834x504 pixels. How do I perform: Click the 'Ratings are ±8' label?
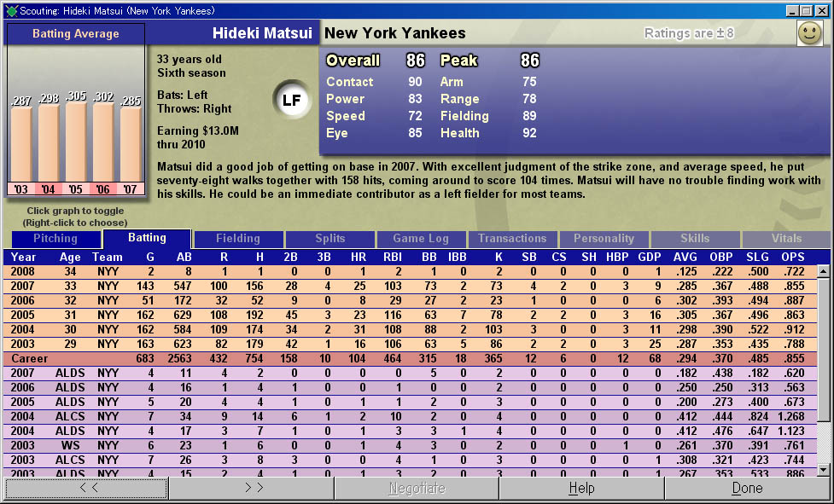tap(689, 33)
